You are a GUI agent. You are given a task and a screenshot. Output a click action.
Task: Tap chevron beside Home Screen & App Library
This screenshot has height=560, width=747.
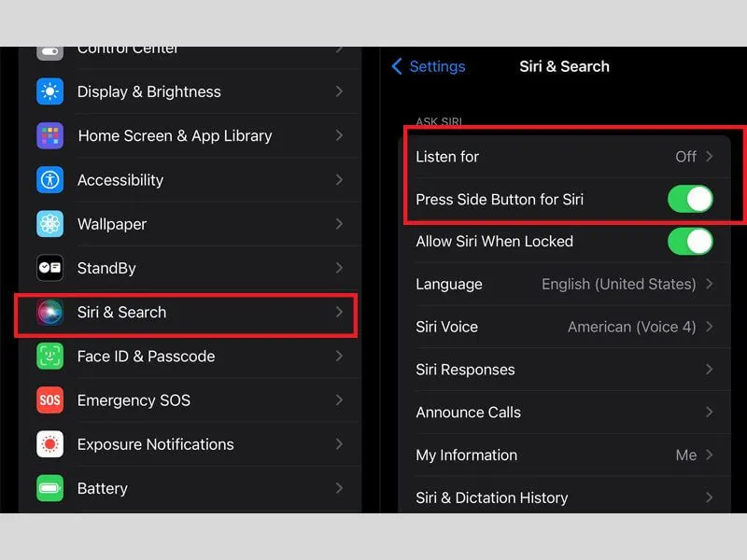(339, 135)
